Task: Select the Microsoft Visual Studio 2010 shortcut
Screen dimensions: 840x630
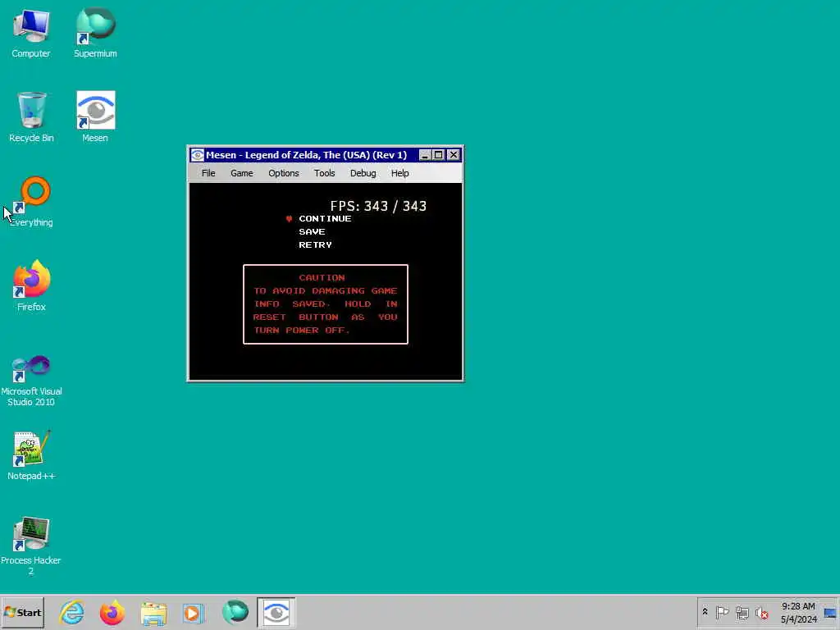Action: (31, 381)
